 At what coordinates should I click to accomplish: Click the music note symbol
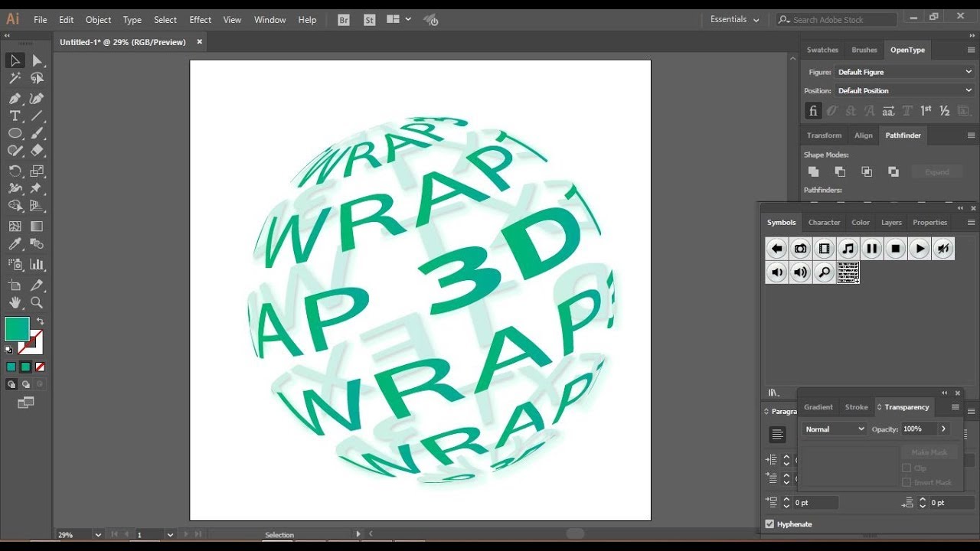point(848,249)
